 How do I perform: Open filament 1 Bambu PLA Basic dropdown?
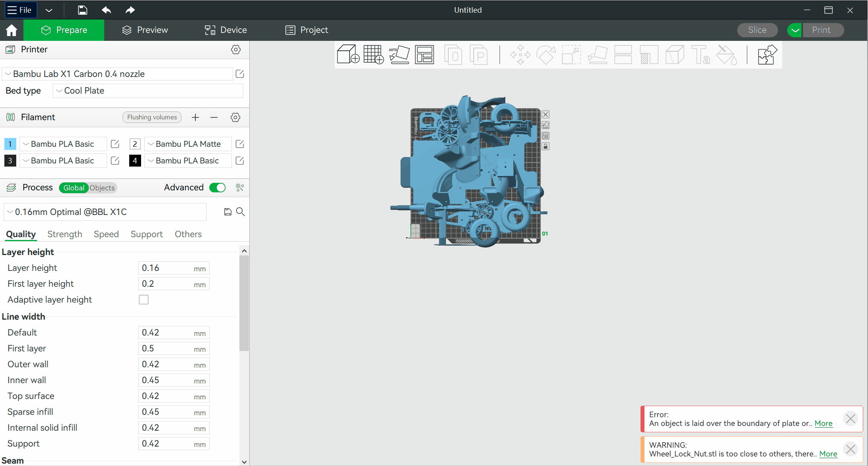coord(63,144)
